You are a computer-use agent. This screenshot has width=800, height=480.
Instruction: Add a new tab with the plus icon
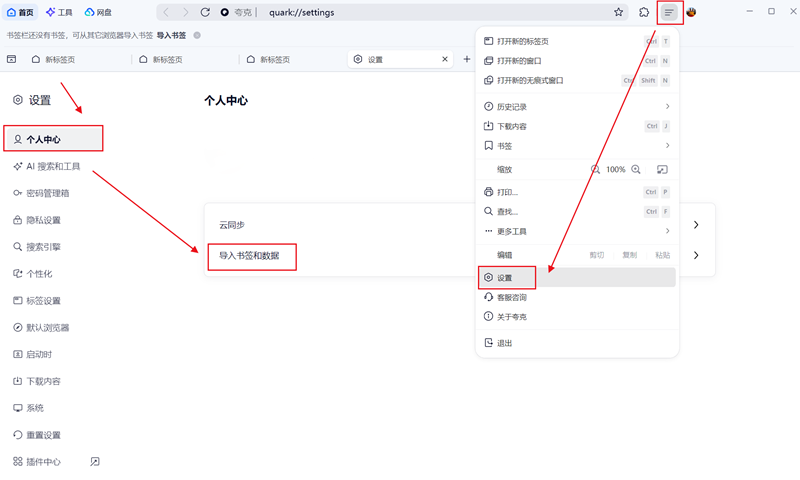pyautogui.click(x=466, y=59)
